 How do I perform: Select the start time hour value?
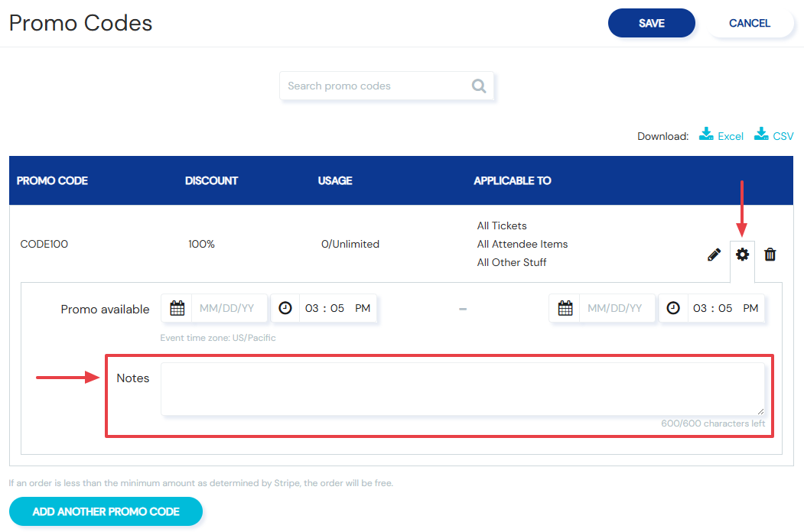[312, 308]
